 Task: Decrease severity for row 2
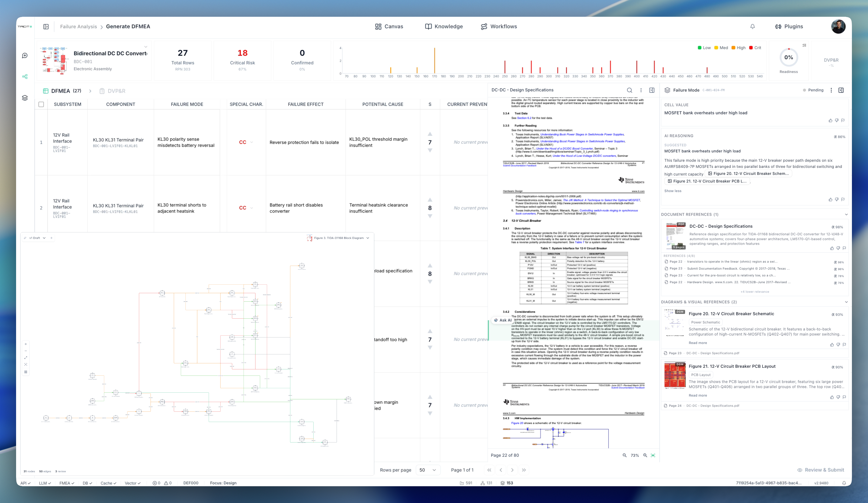tap(430, 216)
